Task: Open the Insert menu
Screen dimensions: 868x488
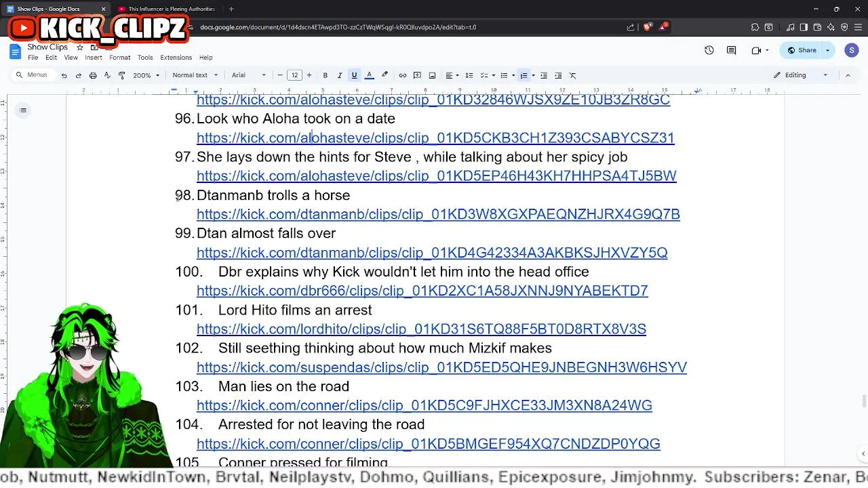Action: pos(94,58)
